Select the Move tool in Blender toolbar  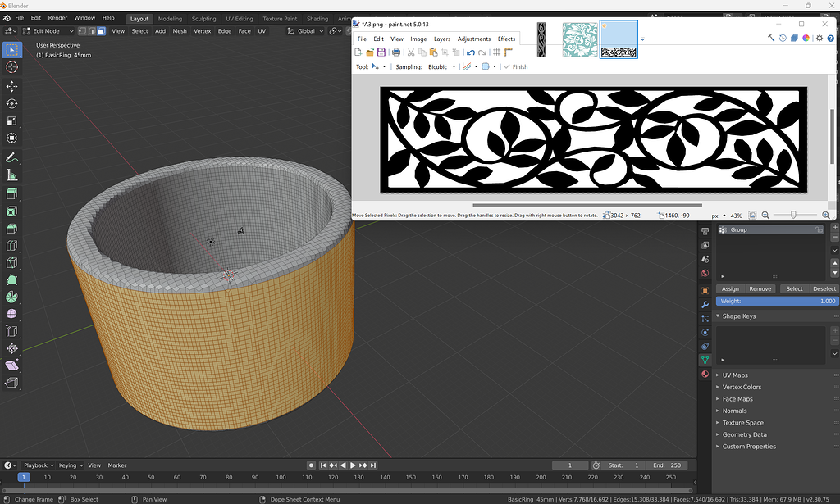(x=11, y=86)
